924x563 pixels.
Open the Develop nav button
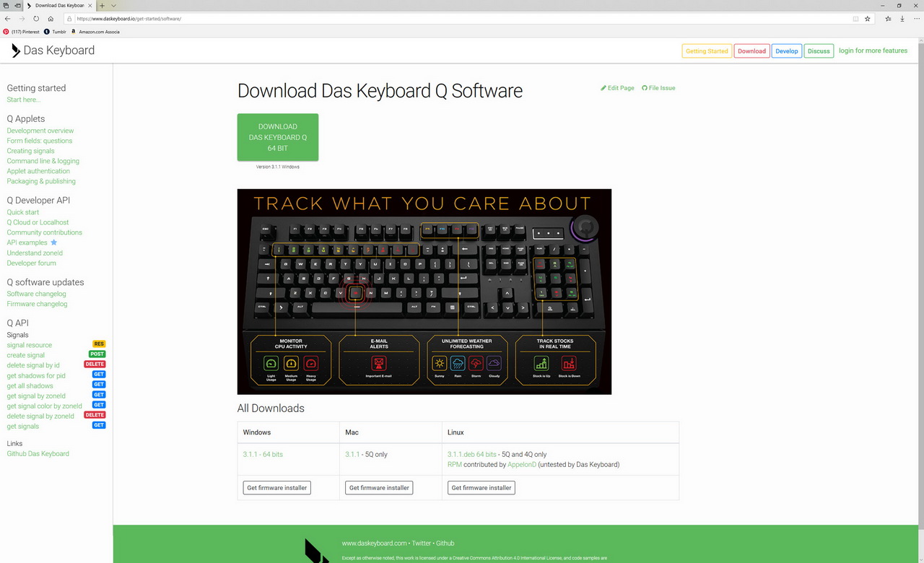click(x=787, y=51)
